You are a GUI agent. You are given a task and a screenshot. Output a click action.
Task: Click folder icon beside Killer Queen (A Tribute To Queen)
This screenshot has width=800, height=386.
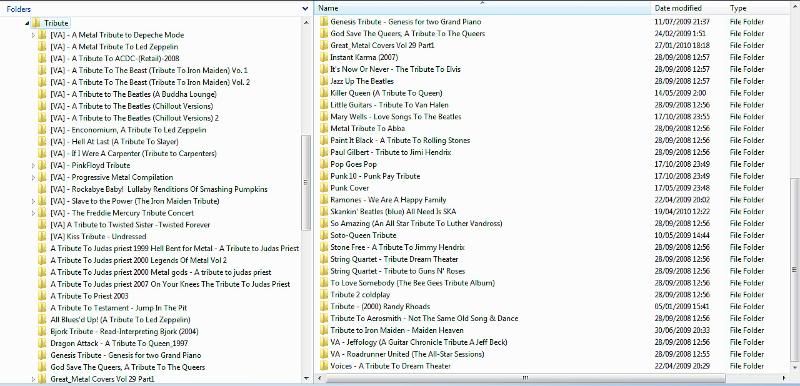323,93
